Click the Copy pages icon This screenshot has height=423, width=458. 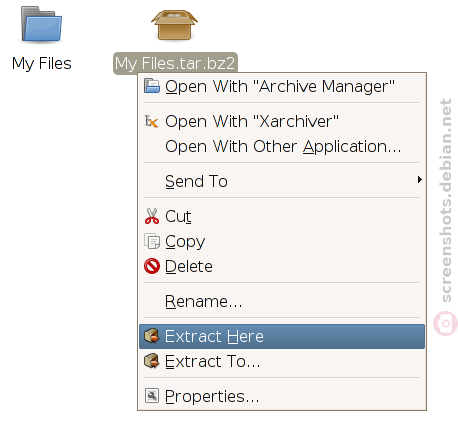(152, 241)
